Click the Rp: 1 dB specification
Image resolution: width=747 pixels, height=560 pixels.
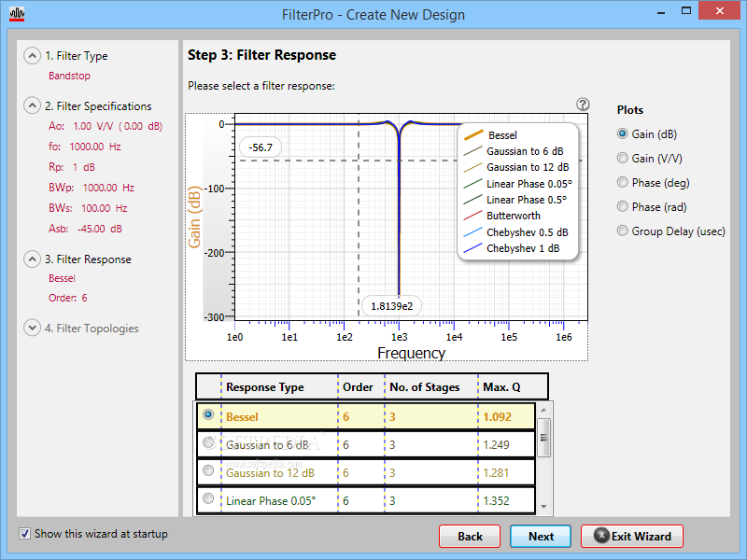pyautogui.click(x=72, y=167)
